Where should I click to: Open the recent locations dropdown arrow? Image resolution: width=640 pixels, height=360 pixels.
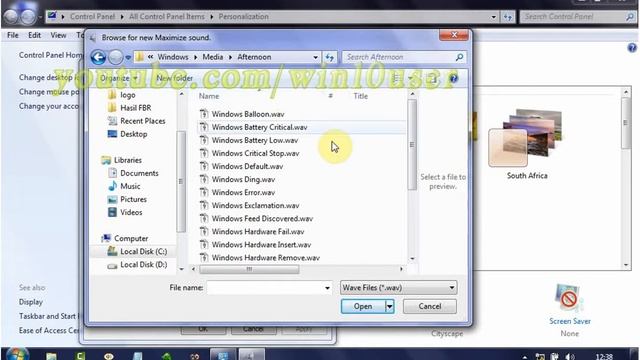(128, 58)
